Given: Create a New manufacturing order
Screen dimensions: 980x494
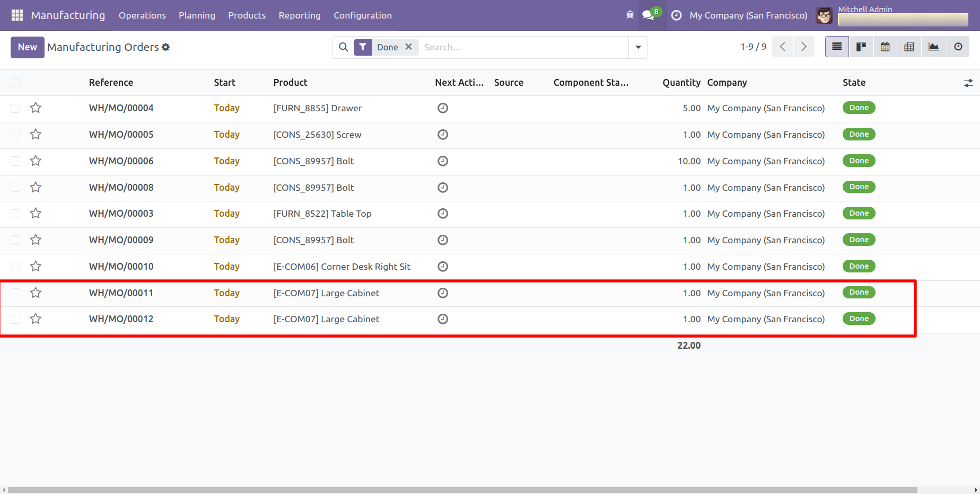Looking at the screenshot, I should click(x=28, y=47).
